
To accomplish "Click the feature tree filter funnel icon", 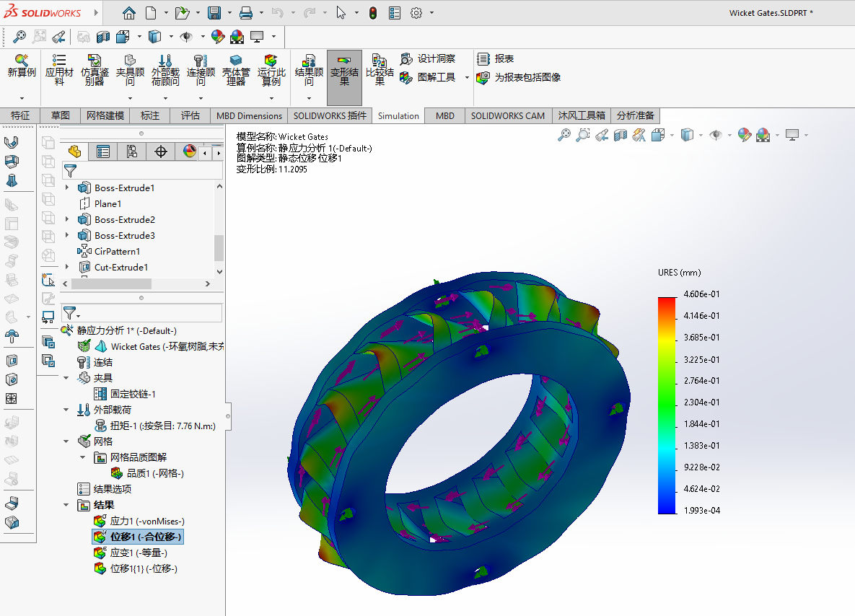I will tap(70, 171).
